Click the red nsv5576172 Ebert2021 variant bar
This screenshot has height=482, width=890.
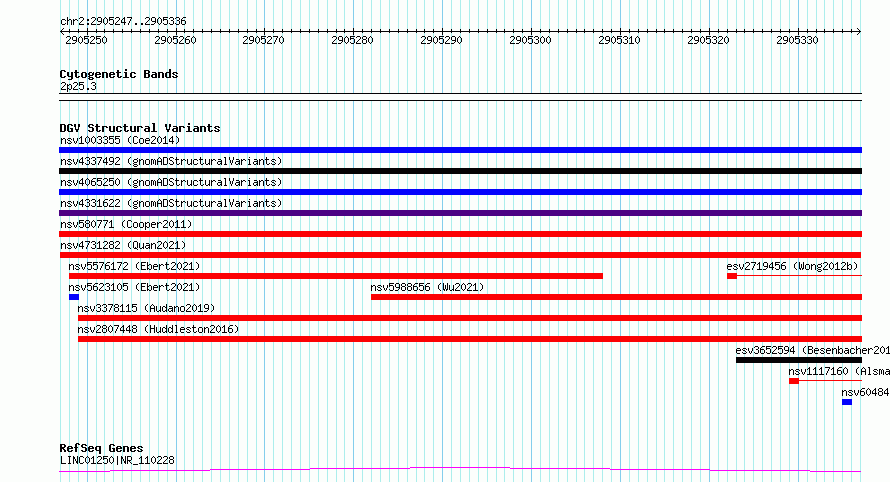pyautogui.click(x=335, y=276)
